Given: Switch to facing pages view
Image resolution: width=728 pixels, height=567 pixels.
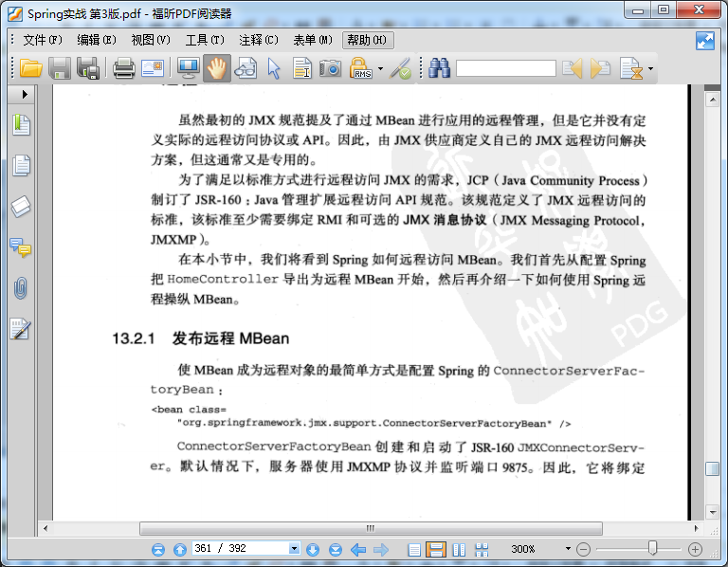Looking at the screenshot, I should click(x=459, y=550).
